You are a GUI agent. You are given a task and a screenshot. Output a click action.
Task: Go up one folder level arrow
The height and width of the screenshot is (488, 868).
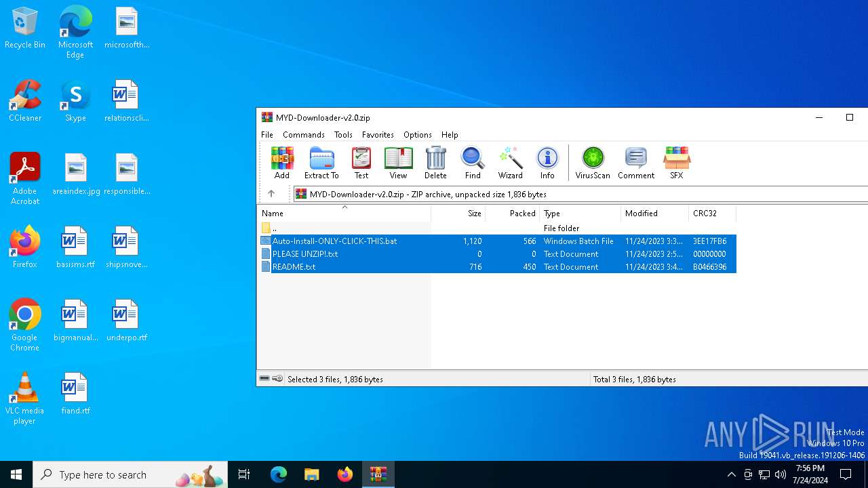point(271,194)
